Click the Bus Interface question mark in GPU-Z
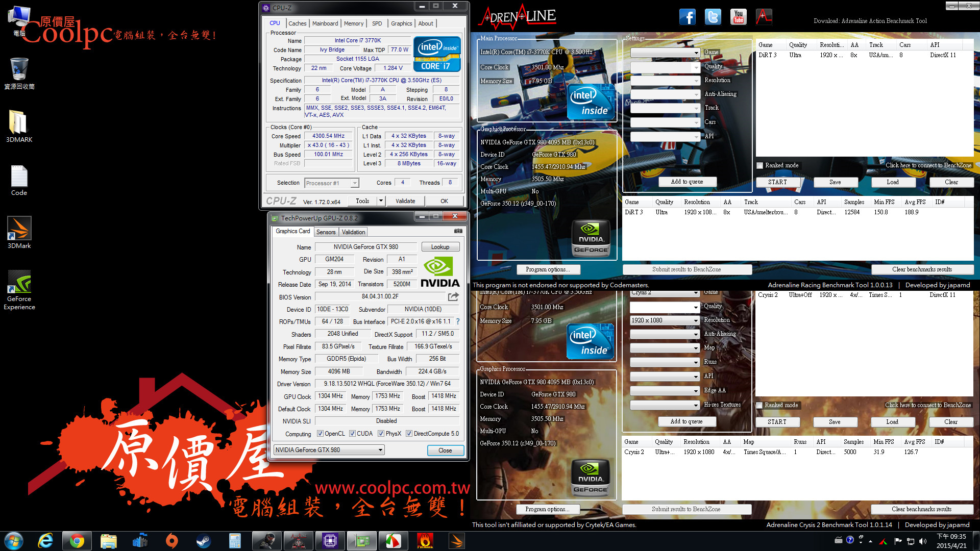The height and width of the screenshot is (551, 980). click(458, 321)
